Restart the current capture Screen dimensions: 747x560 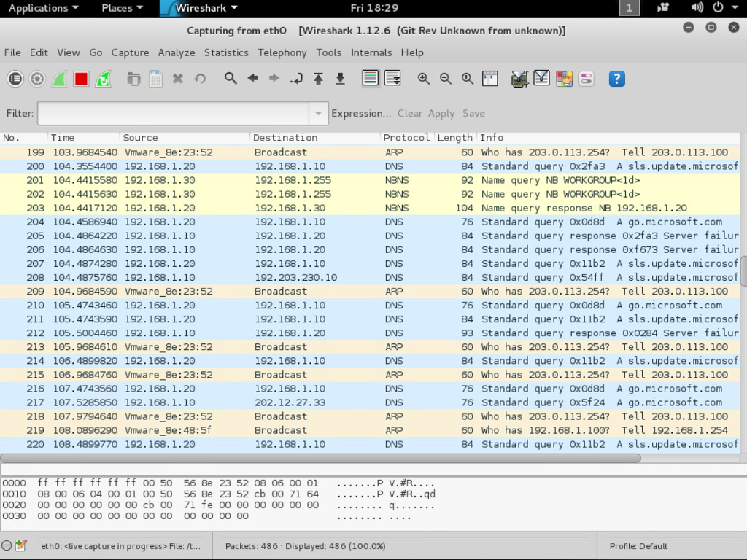[101, 78]
